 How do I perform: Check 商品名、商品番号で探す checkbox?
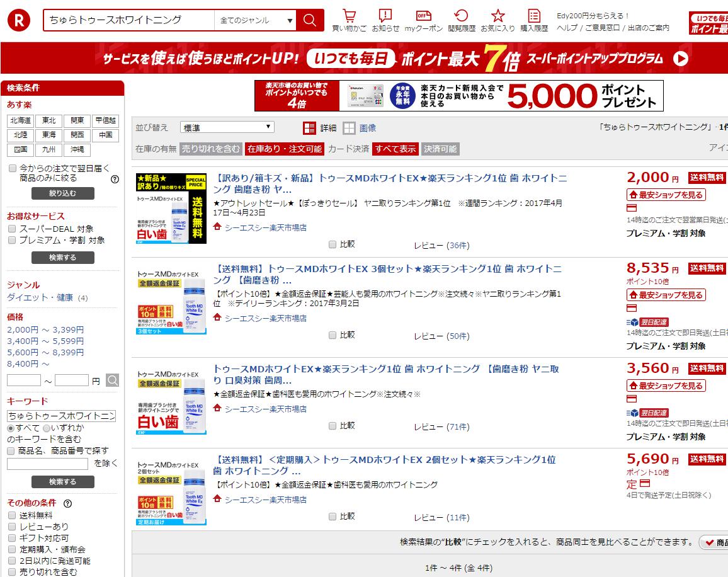pos(11,450)
